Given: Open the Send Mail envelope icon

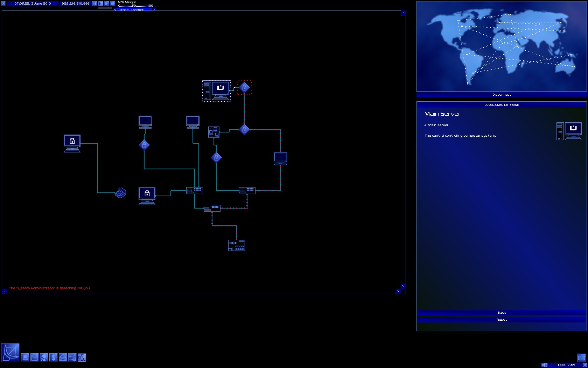Looking at the screenshot, I should pyautogui.click(x=63, y=357).
